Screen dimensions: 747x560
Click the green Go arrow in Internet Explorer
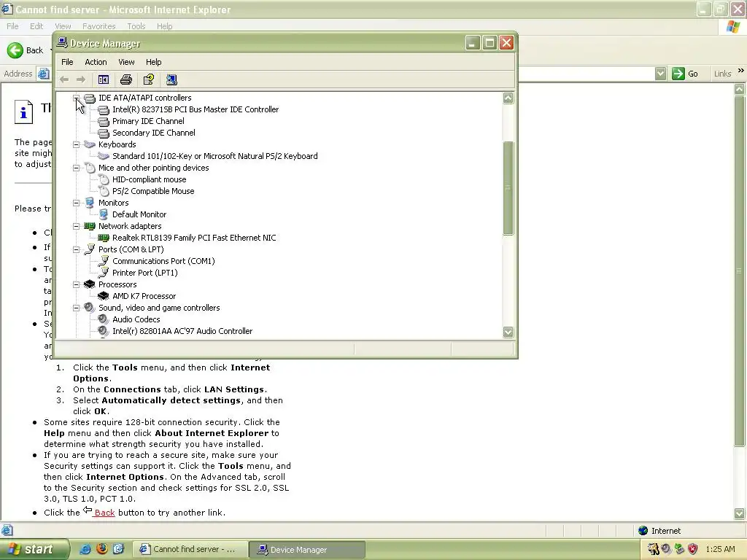[678, 74]
